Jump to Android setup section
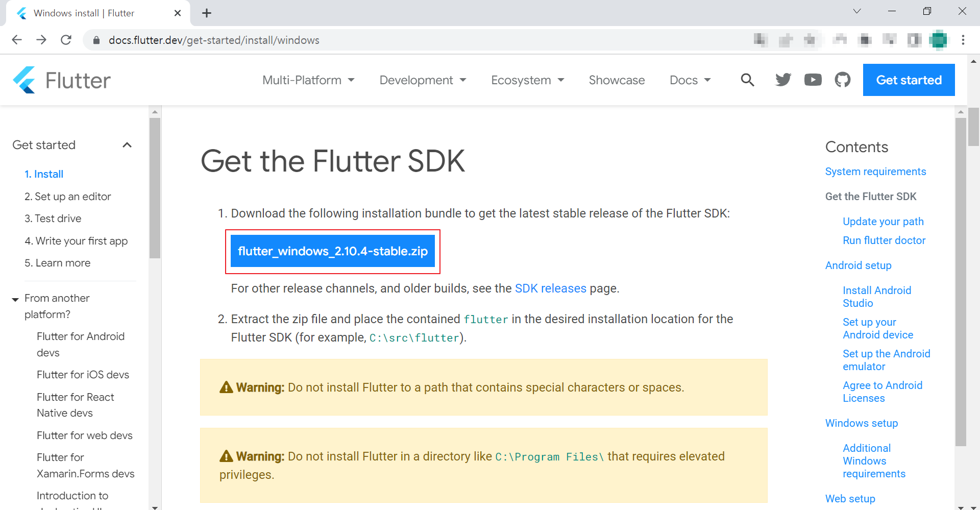The height and width of the screenshot is (510, 980). pyautogui.click(x=858, y=265)
